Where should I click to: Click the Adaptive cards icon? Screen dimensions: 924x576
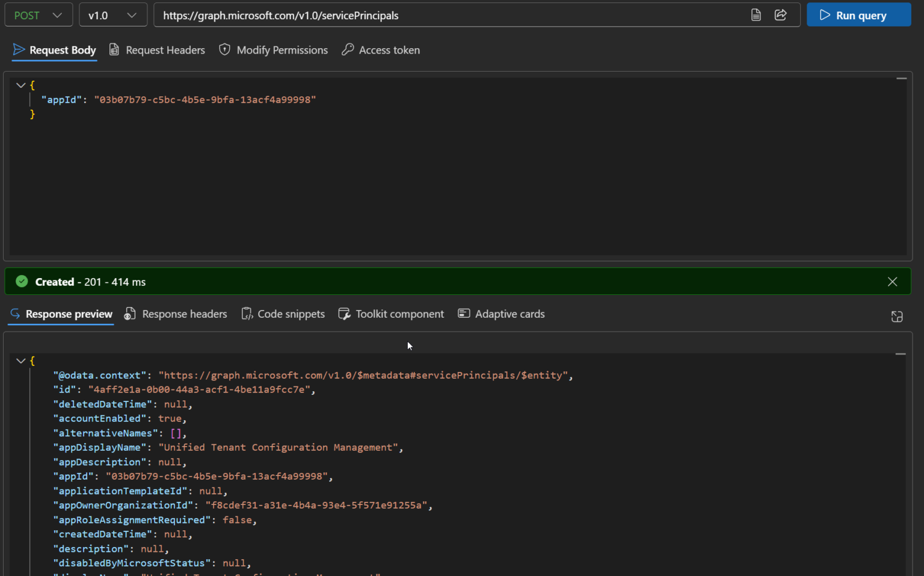[464, 314]
